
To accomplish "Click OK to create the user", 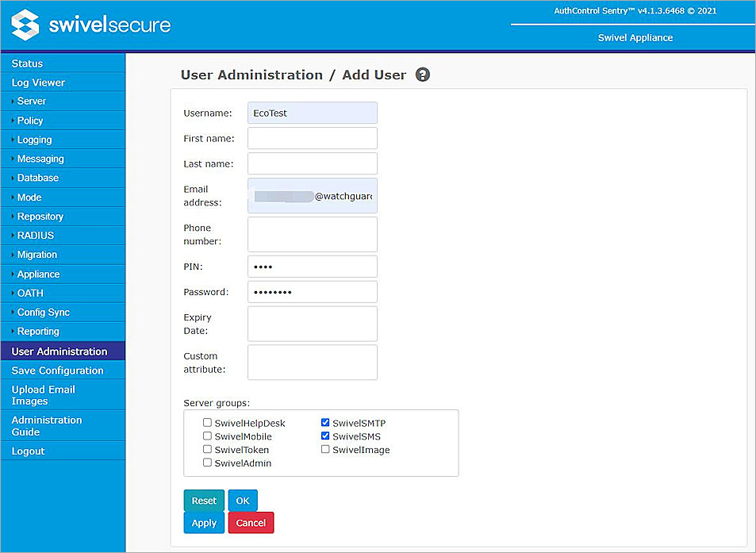I will click(x=243, y=500).
